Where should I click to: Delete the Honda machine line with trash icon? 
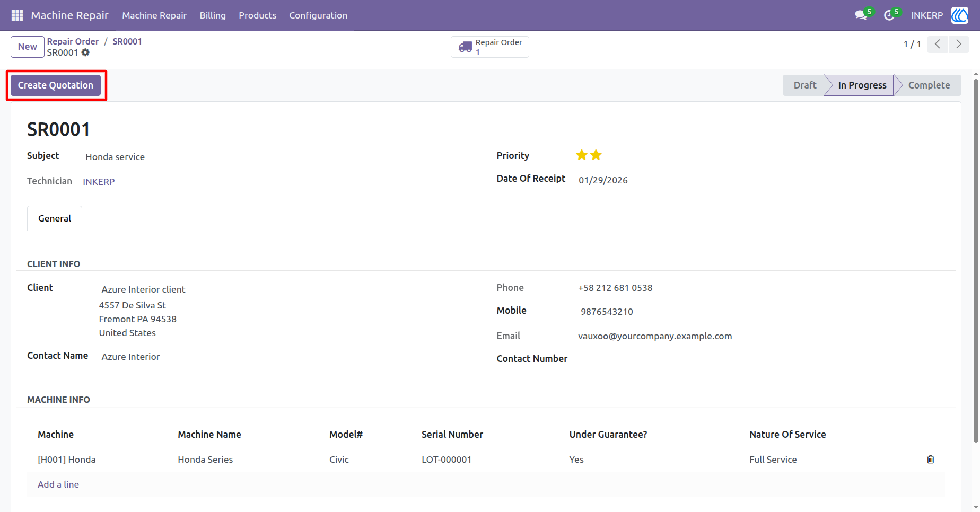click(x=930, y=460)
